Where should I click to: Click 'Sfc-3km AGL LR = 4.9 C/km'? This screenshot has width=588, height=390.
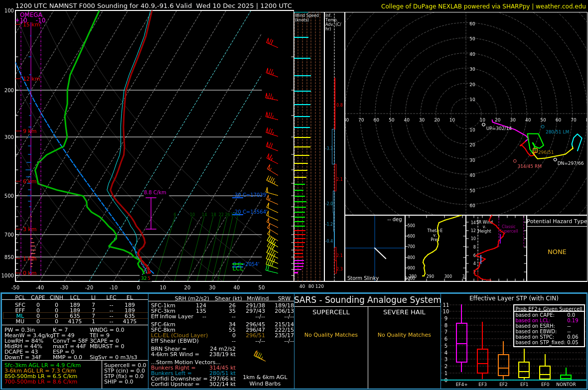(x=42, y=365)
